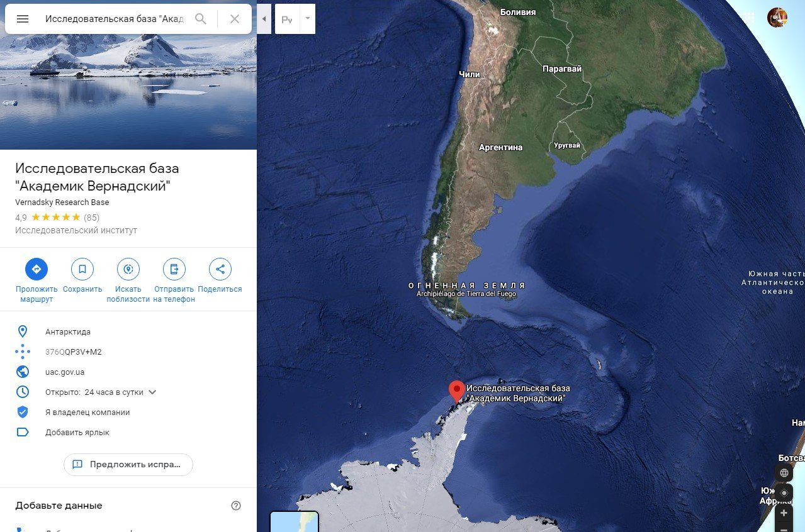The height and width of the screenshot is (532, 805).
Task: Click inside the search input field
Action: [x=115, y=19]
